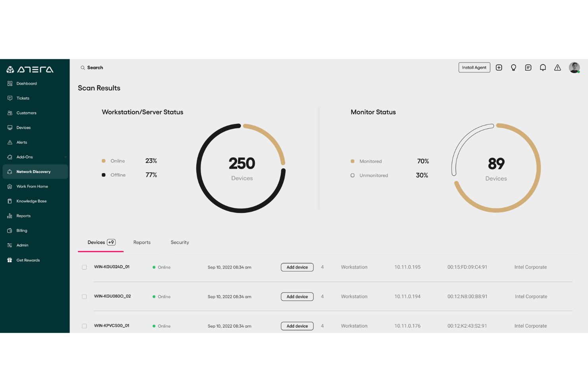Navigate to Devices in the sidebar

[23, 127]
